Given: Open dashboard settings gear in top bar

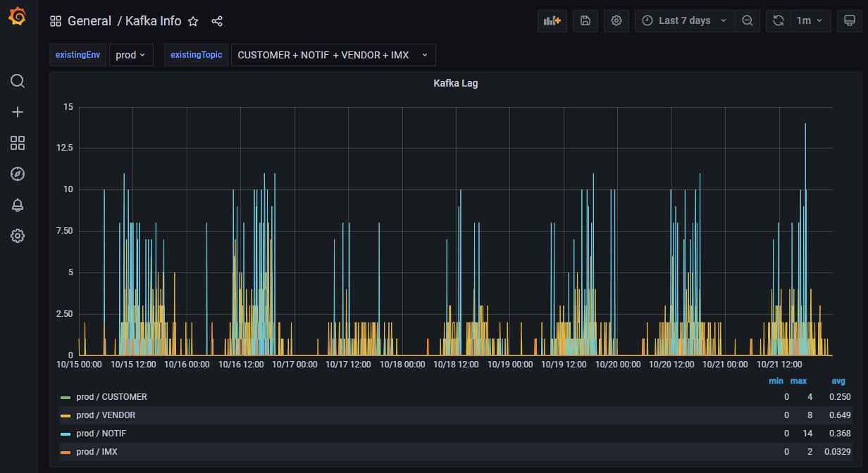Looking at the screenshot, I should (x=616, y=21).
